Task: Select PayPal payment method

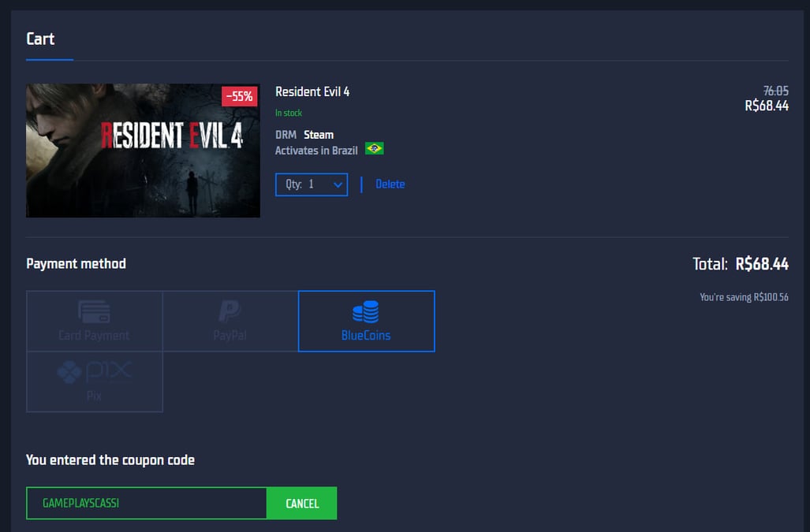Action: [230, 321]
